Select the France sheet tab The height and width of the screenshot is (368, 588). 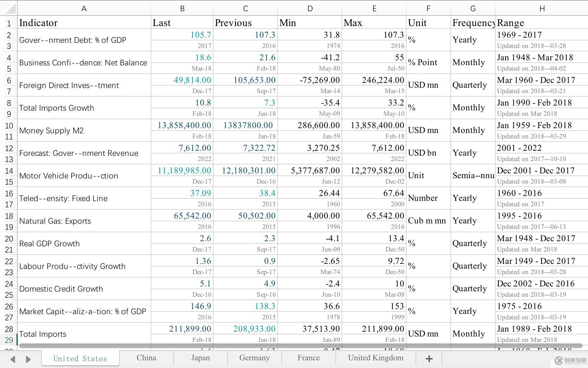pyautogui.click(x=308, y=358)
